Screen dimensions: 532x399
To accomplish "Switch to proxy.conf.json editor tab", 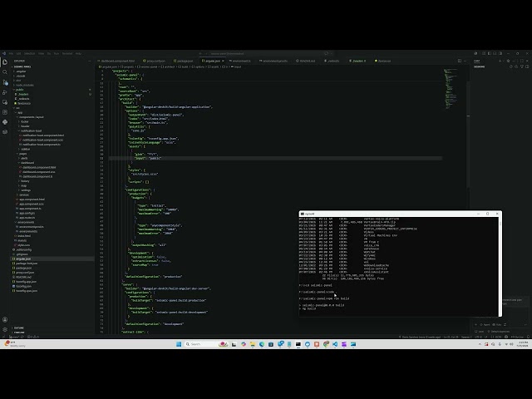I will (155, 61).
